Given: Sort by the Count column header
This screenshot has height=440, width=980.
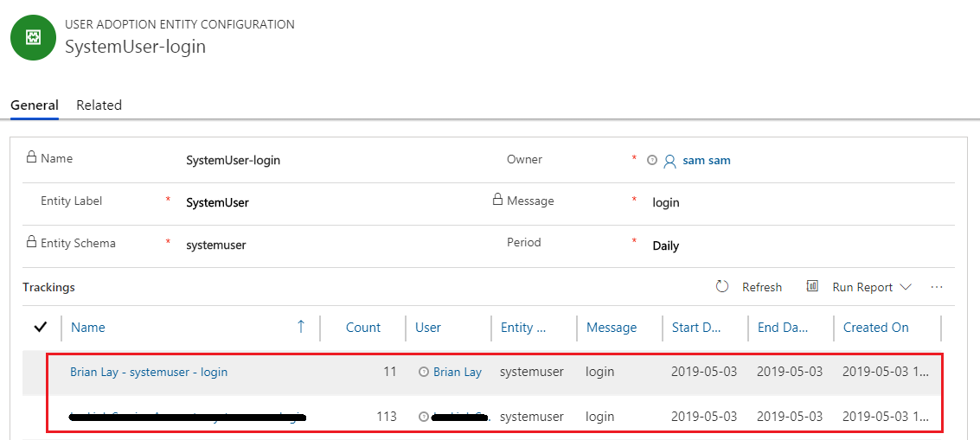Looking at the screenshot, I should click(x=362, y=328).
